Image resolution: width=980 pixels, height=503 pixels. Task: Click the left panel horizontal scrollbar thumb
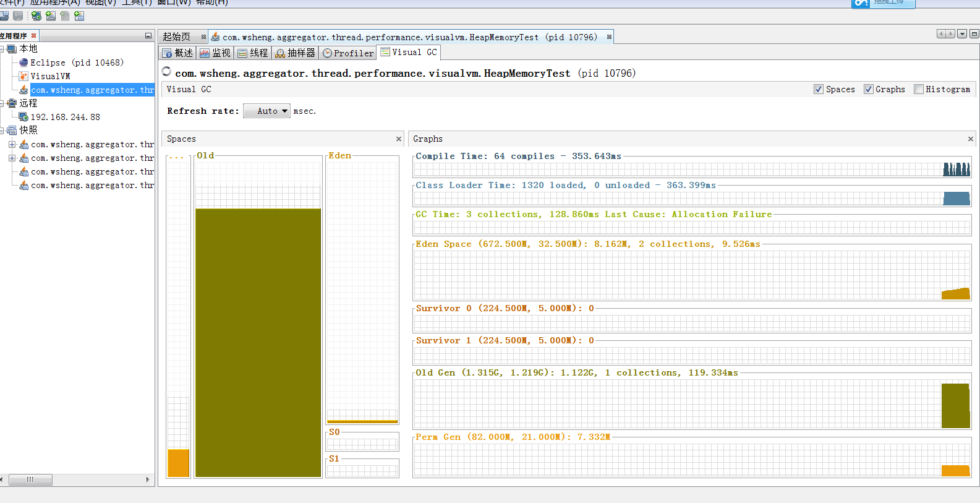[30, 479]
